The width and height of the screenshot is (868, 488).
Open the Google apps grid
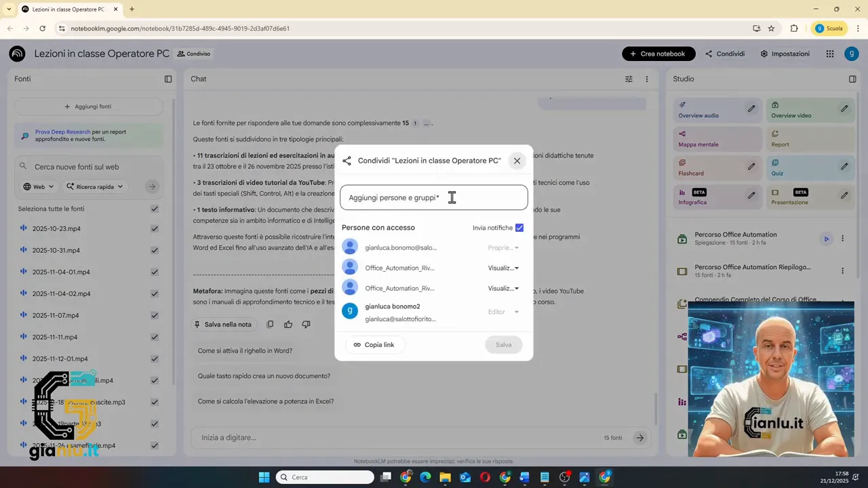tap(830, 54)
